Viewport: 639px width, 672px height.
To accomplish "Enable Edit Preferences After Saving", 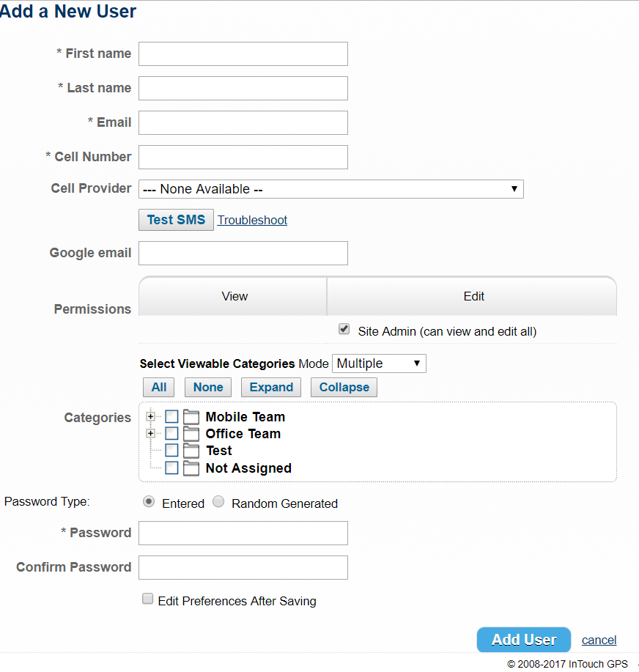I will click(147, 599).
